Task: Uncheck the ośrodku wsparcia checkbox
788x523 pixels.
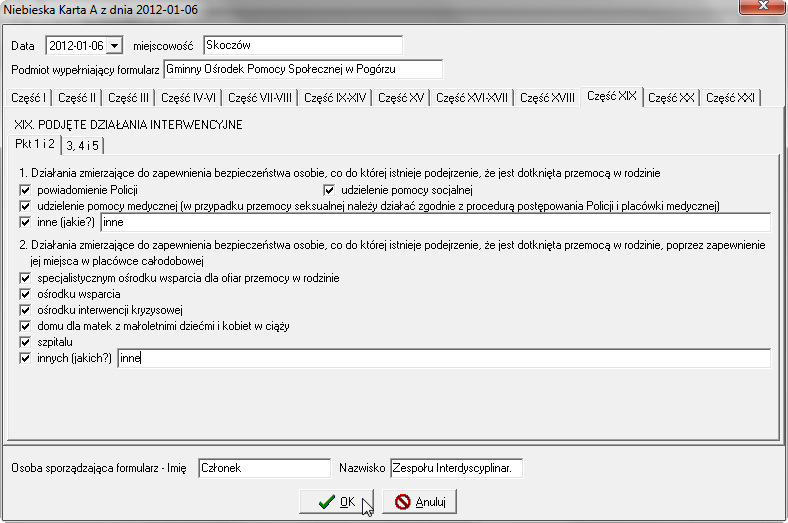Action: click(x=25, y=294)
